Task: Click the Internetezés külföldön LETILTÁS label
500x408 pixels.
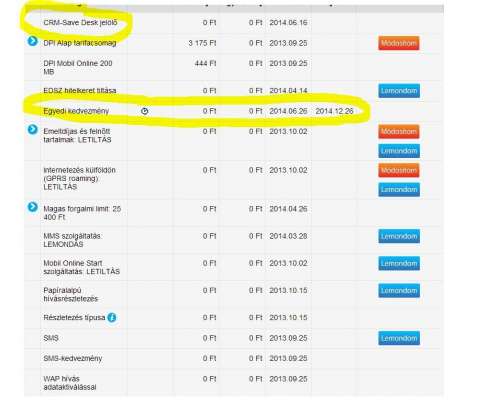Action: pyautogui.click(x=79, y=178)
